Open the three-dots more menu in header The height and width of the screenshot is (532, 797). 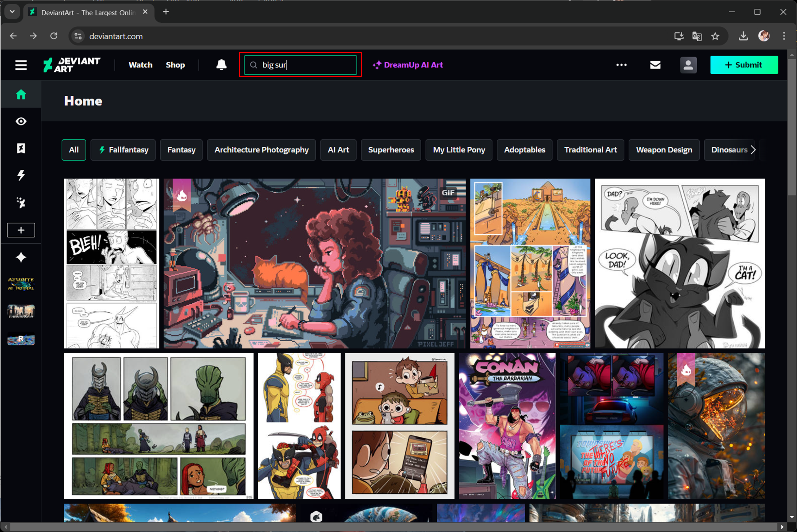621,65
